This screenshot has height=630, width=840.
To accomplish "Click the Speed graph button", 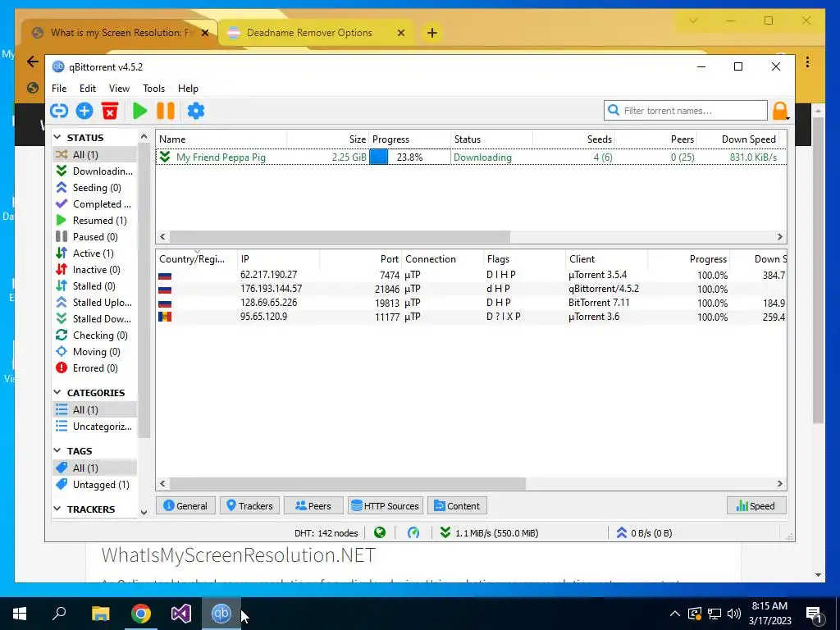I will [x=756, y=505].
